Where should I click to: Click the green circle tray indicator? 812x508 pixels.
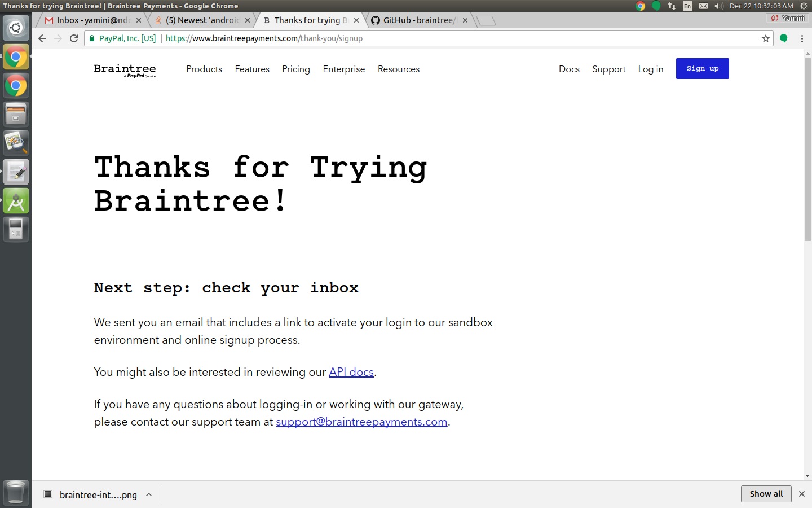click(x=656, y=6)
